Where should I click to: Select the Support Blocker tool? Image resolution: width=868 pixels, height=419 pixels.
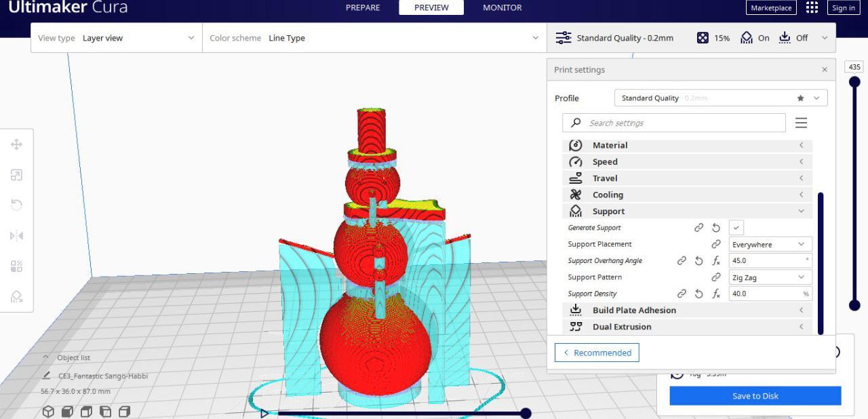(16, 297)
